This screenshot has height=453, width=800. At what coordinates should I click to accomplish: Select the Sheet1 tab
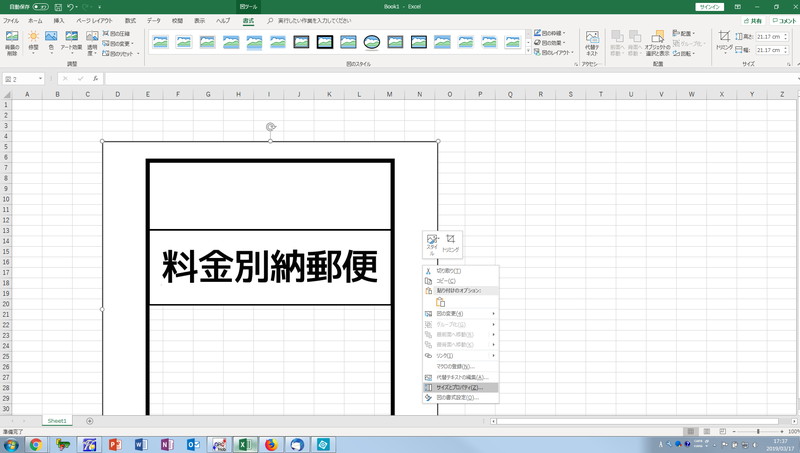57,421
